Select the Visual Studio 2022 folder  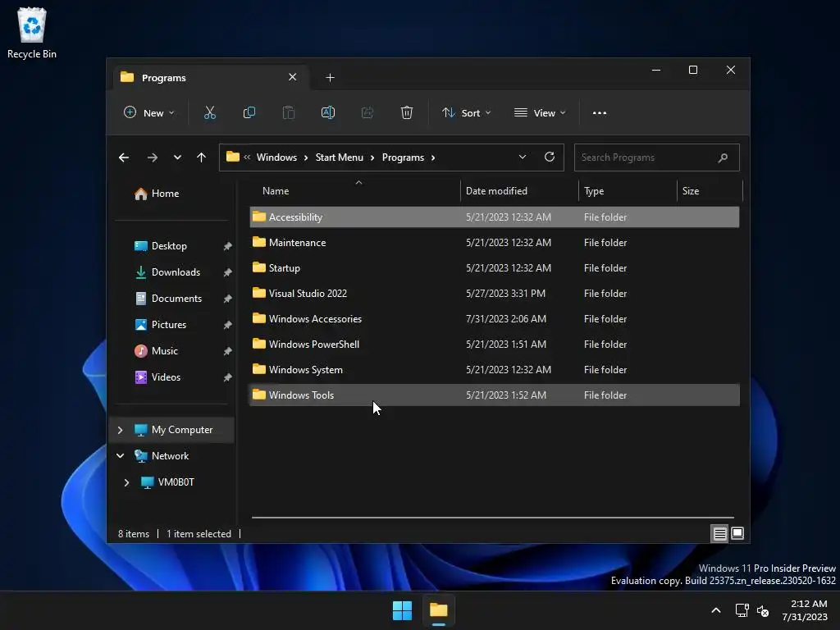(495, 294)
